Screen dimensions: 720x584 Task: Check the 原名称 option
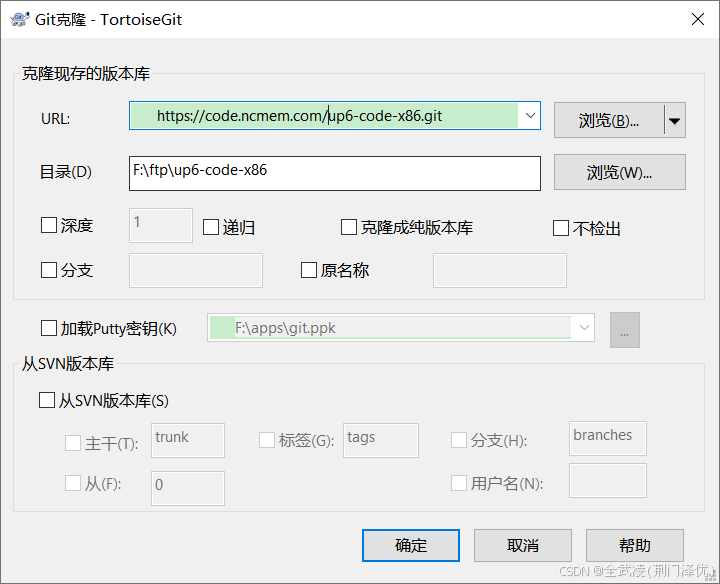coord(309,270)
